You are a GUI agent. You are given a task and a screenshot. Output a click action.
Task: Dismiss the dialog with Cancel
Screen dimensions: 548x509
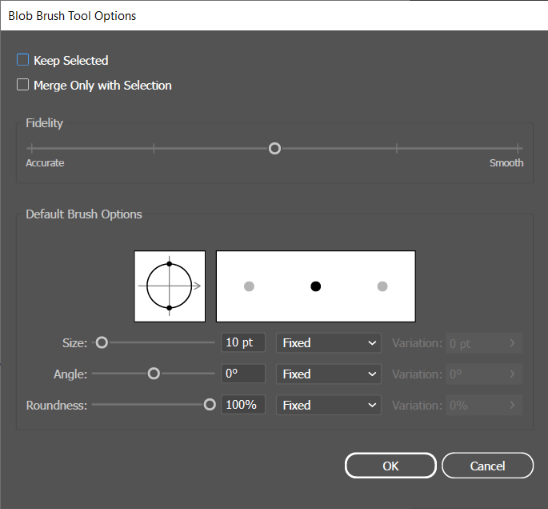click(x=488, y=466)
